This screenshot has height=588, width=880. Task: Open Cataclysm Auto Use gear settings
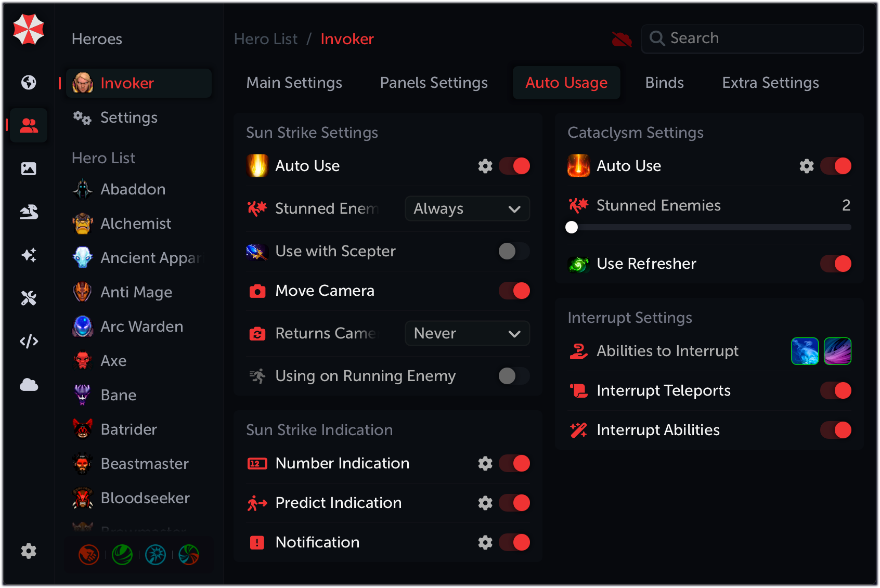(806, 166)
